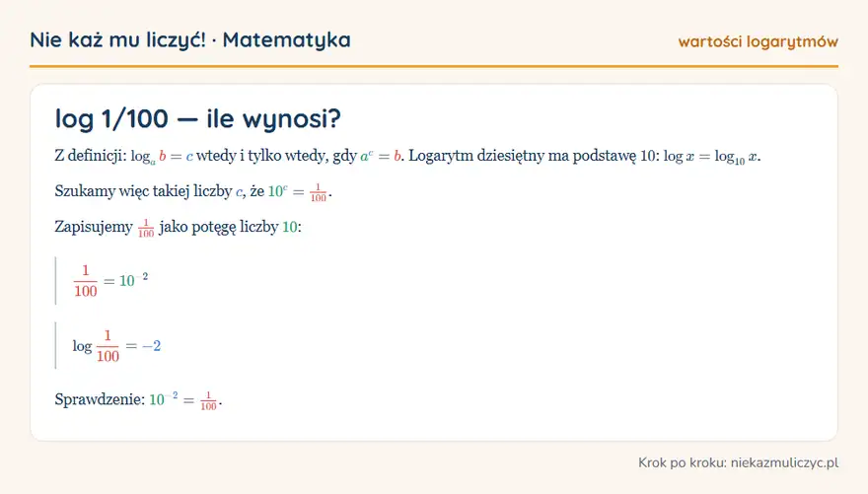The width and height of the screenshot is (868, 494).
Task: Click the line "Szukamy więc takiej liczby c"
Action: click(193, 191)
